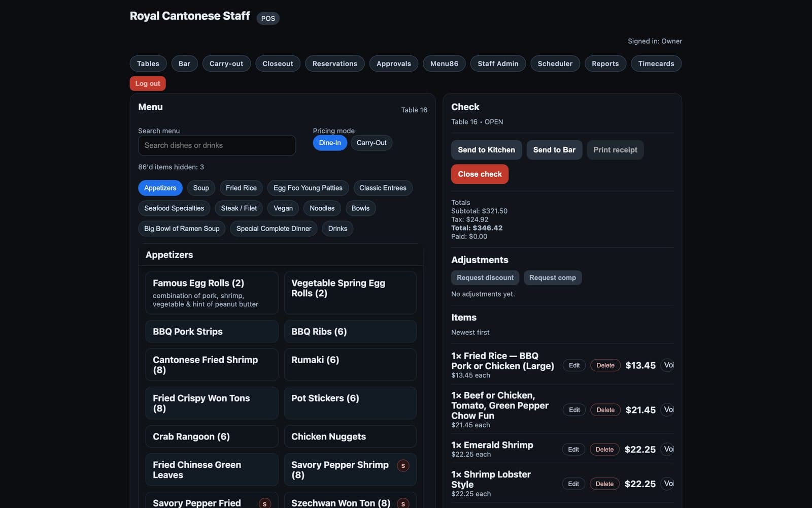The height and width of the screenshot is (508, 812).
Task: View Reports
Action: click(605, 63)
